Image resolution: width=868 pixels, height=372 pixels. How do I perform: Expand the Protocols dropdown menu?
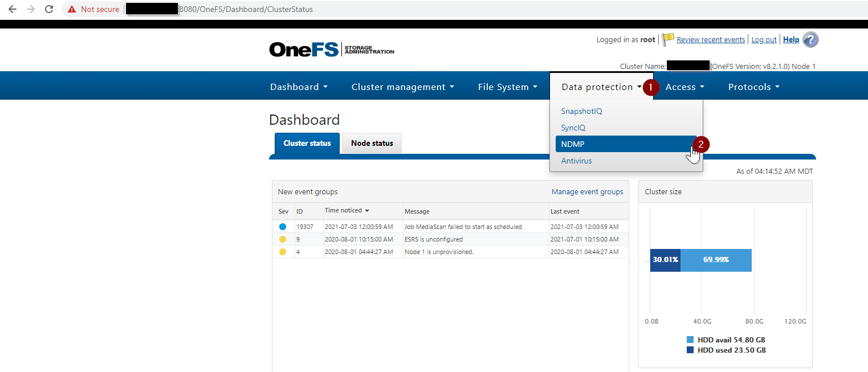753,87
